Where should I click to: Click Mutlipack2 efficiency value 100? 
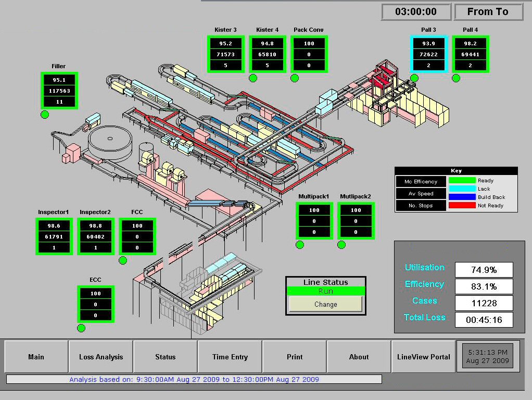pos(356,210)
